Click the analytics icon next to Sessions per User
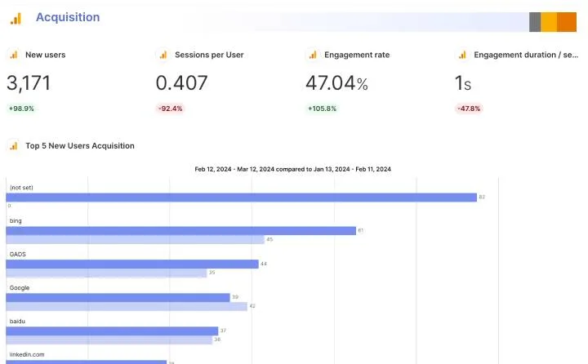The width and height of the screenshot is (588, 364). (x=163, y=55)
